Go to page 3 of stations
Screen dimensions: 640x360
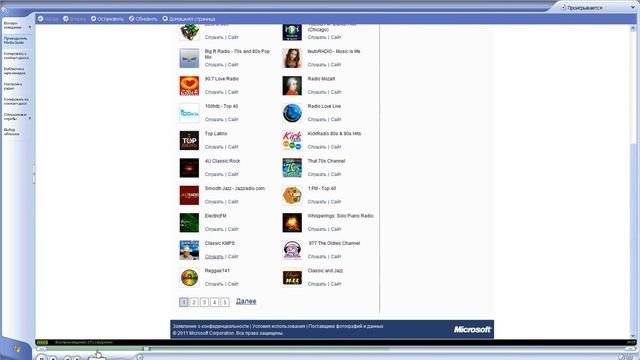click(x=204, y=302)
